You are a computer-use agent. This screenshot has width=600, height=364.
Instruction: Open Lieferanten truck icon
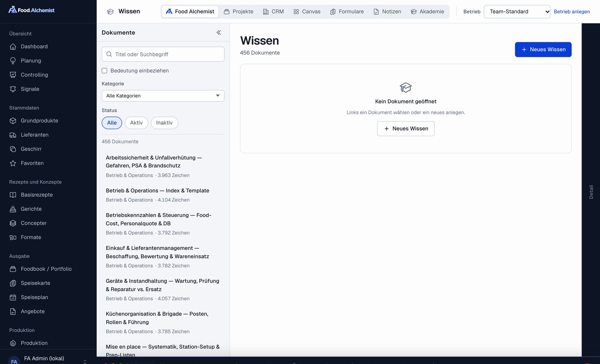tap(13, 135)
